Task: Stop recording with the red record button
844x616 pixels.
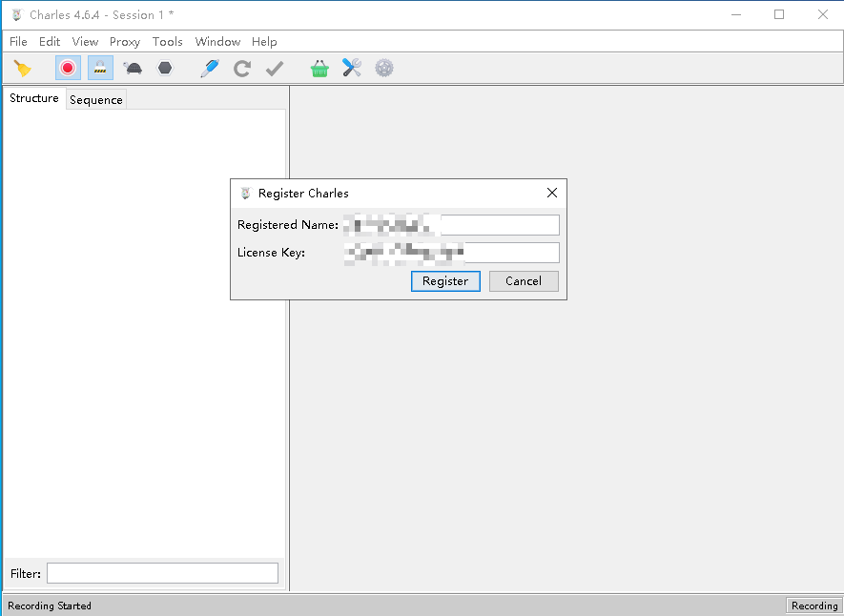Action: pyautogui.click(x=68, y=68)
